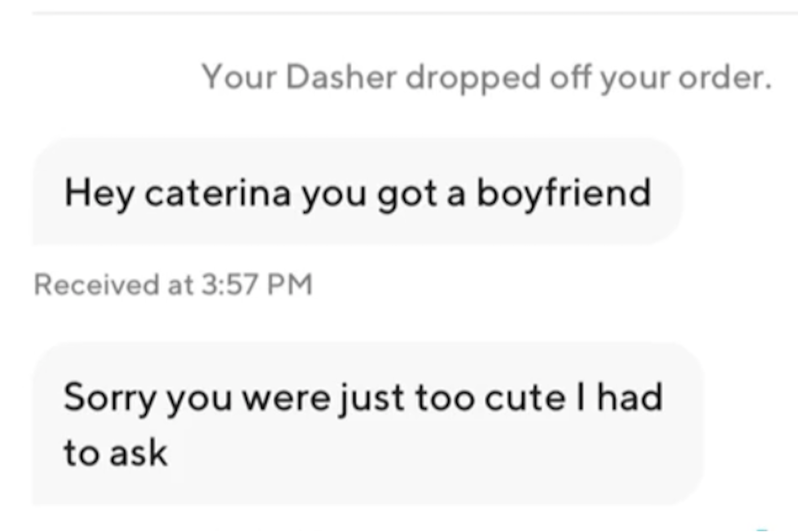Click the time "3:57 PM" under the first message
This screenshot has width=798, height=532.
tap(257, 285)
